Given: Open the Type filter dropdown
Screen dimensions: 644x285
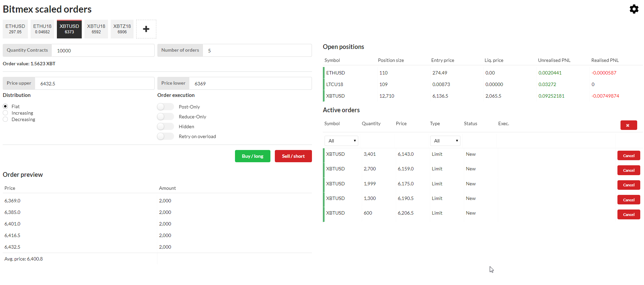Looking at the screenshot, I should pyautogui.click(x=445, y=141).
